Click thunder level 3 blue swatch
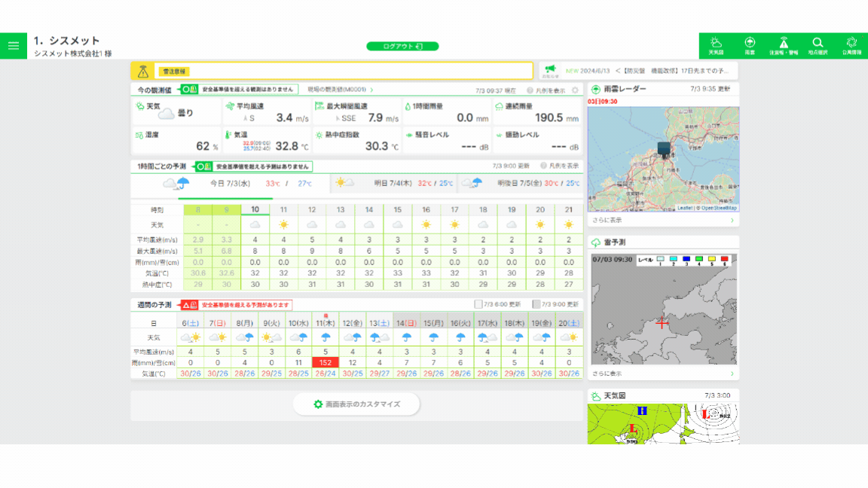 click(686, 259)
